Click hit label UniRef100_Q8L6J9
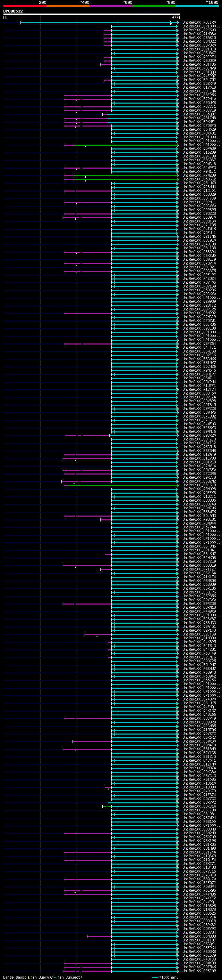The width and height of the screenshot is (222, 980). 199,485
